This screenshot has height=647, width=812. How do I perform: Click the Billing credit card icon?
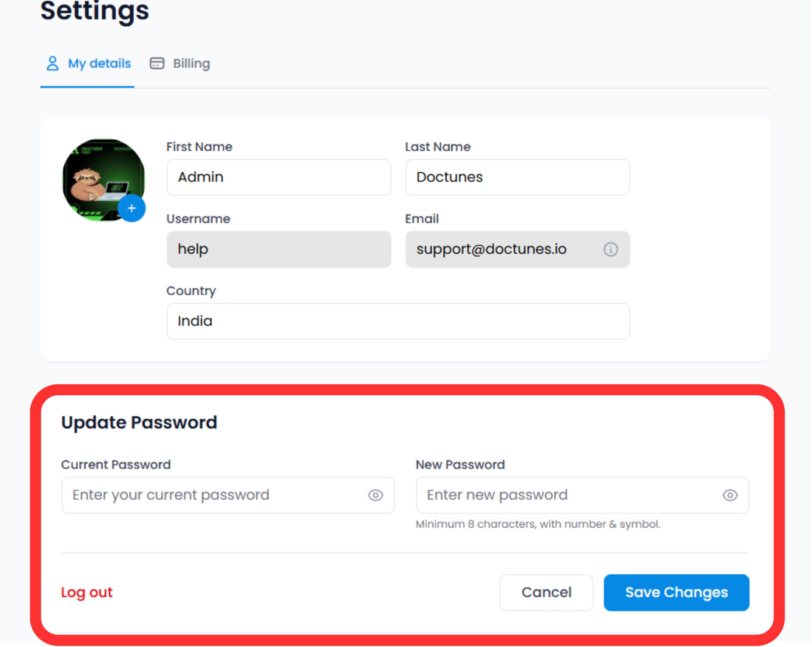[x=157, y=63]
